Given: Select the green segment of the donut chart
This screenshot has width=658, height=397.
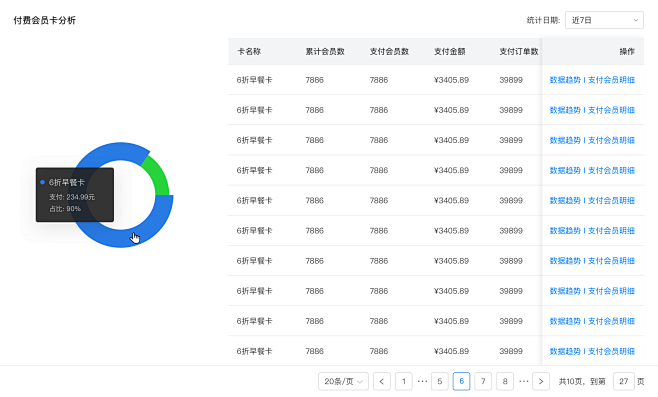Looking at the screenshot, I should (159, 176).
